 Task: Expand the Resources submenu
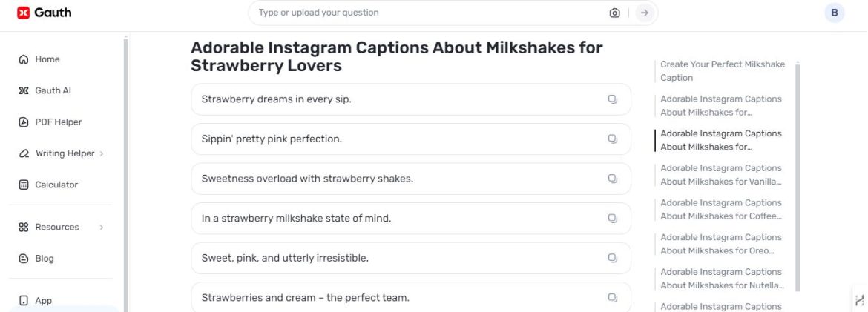[x=102, y=228]
